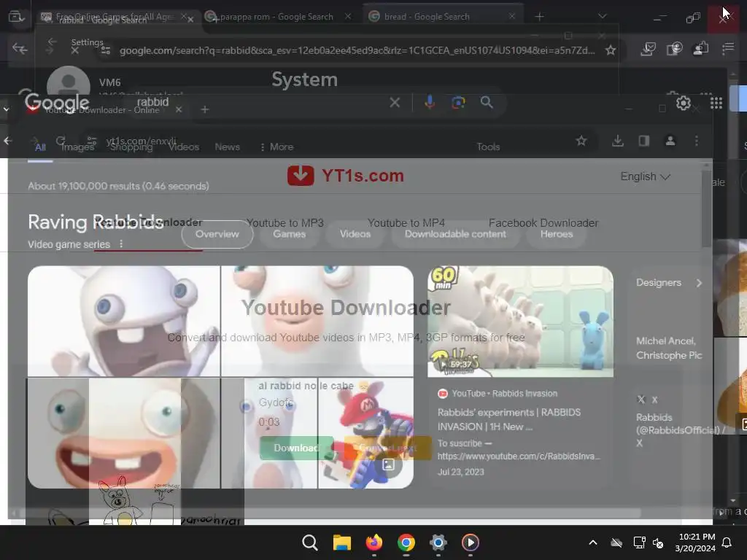Toggle the Chrome side panel icon
The image size is (747, 560).
(x=644, y=141)
